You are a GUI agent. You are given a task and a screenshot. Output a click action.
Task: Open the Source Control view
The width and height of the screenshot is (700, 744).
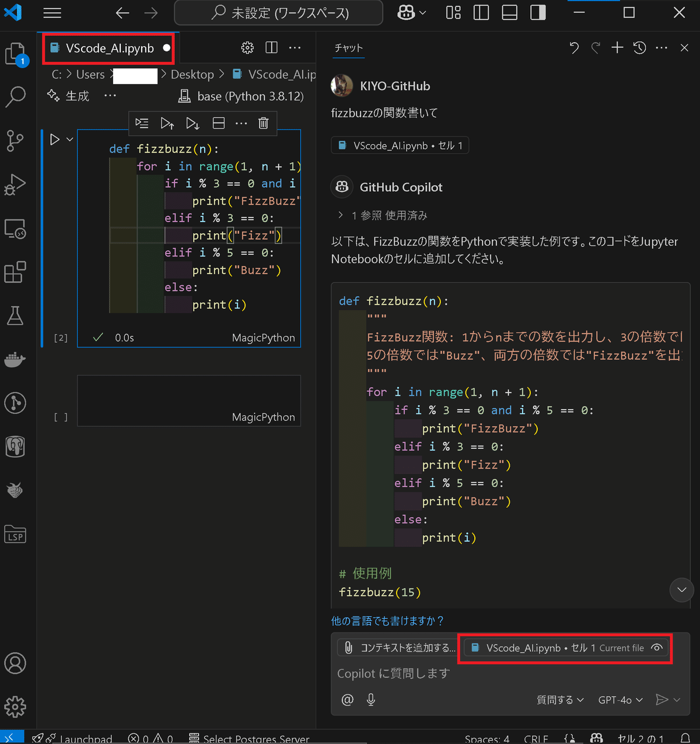coord(16,141)
